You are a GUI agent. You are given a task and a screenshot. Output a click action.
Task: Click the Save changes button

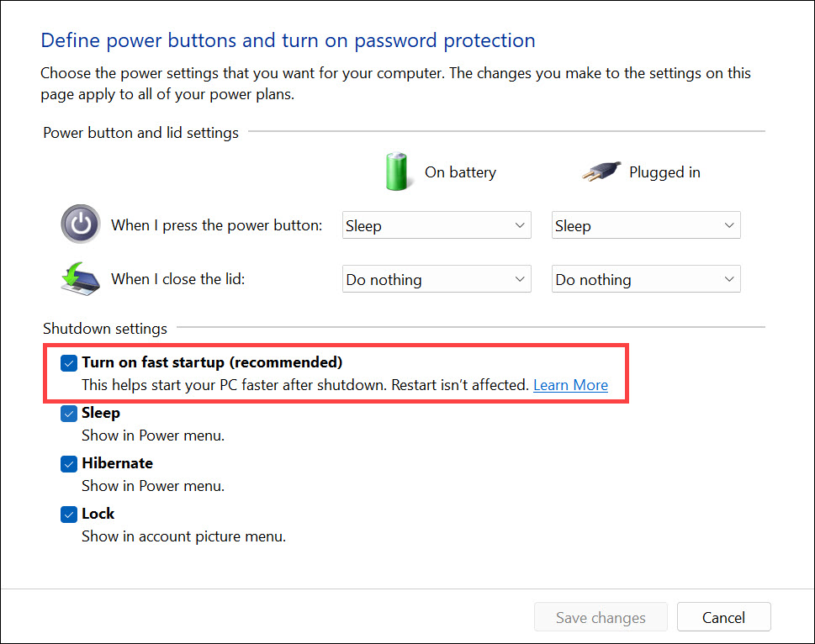601,618
